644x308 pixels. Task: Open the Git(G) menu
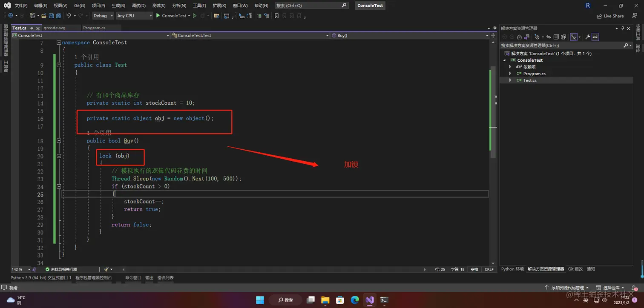coord(80,6)
